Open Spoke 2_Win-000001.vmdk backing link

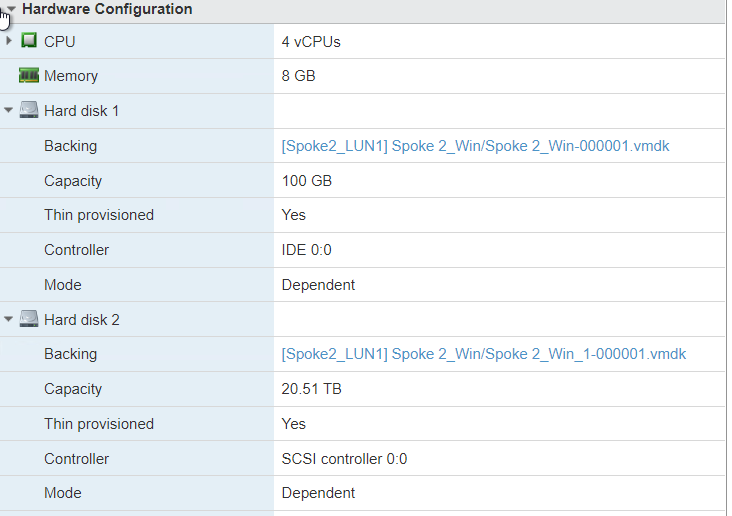(475, 146)
